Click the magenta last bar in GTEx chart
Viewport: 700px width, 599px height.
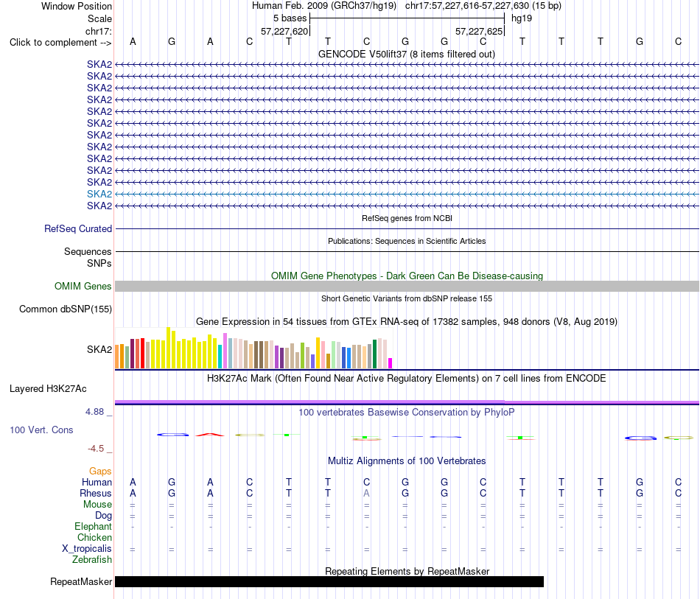391,363
